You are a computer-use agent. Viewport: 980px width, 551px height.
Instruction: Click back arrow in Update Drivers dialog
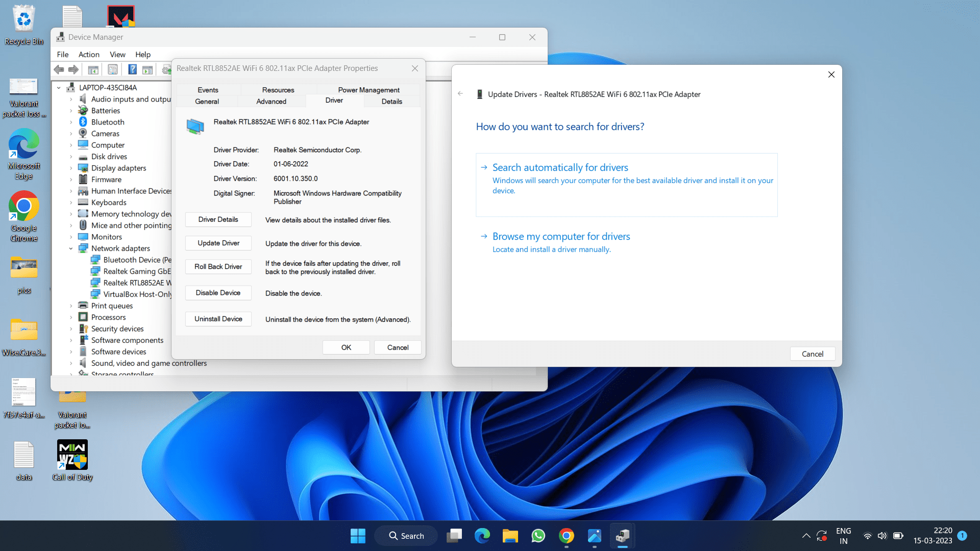pyautogui.click(x=460, y=94)
